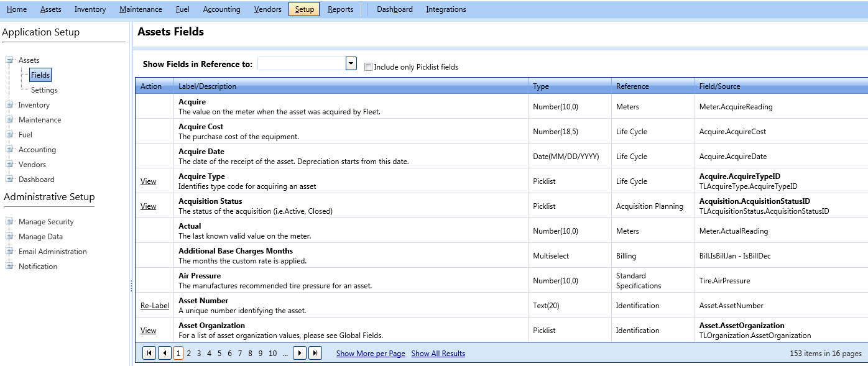Sort by Field/Source column header
The width and height of the screenshot is (868, 366).
[x=781, y=86]
